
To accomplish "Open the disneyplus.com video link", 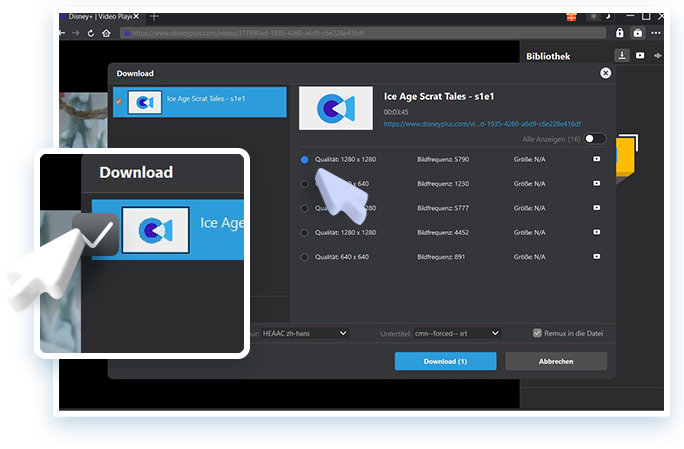I will [482, 124].
